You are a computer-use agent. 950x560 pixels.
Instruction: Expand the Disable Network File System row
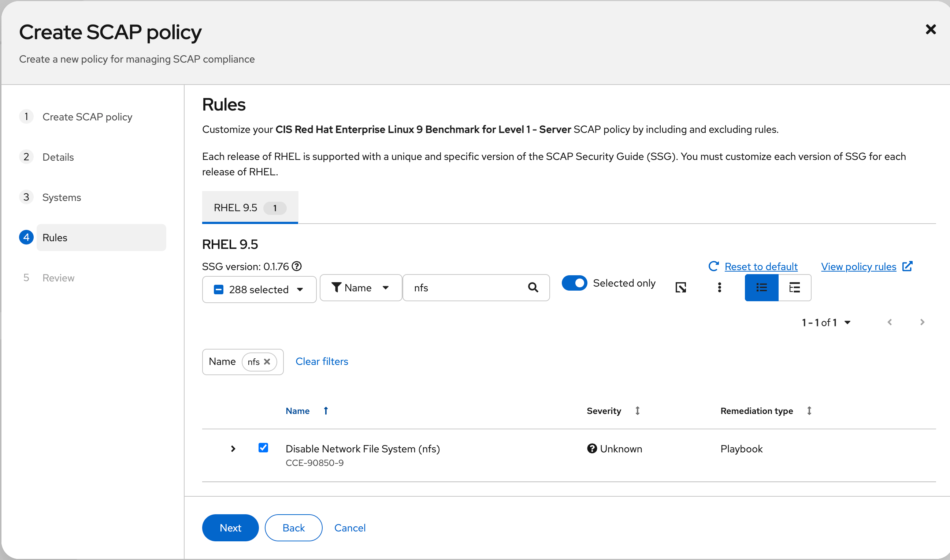click(233, 449)
